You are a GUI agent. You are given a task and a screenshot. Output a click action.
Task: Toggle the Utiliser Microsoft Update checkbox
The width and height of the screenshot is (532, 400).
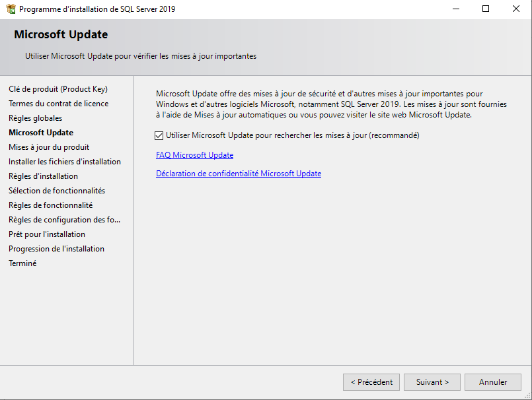coord(159,135)
